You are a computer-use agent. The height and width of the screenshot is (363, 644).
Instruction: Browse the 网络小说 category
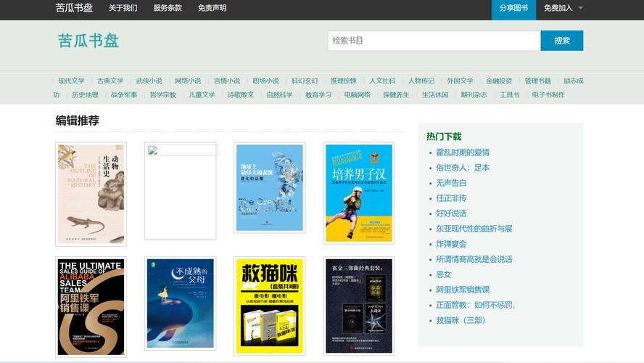coord(188,81)
